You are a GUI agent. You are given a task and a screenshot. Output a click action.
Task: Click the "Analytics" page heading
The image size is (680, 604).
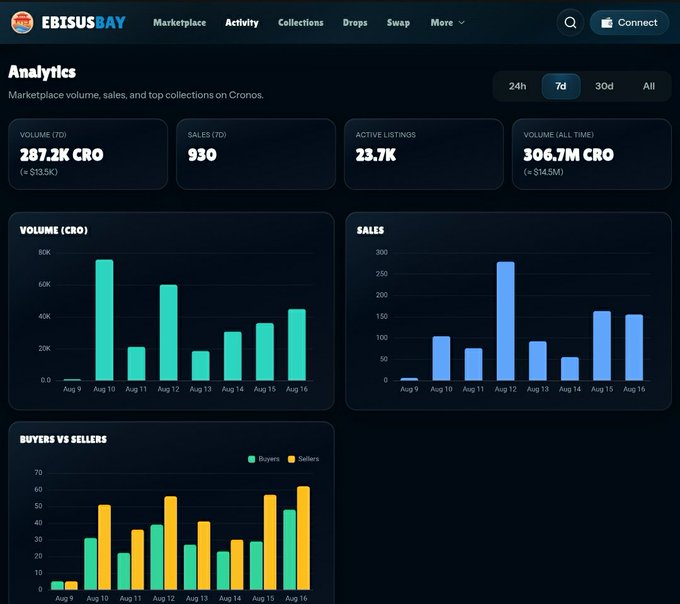coord(42,72)
